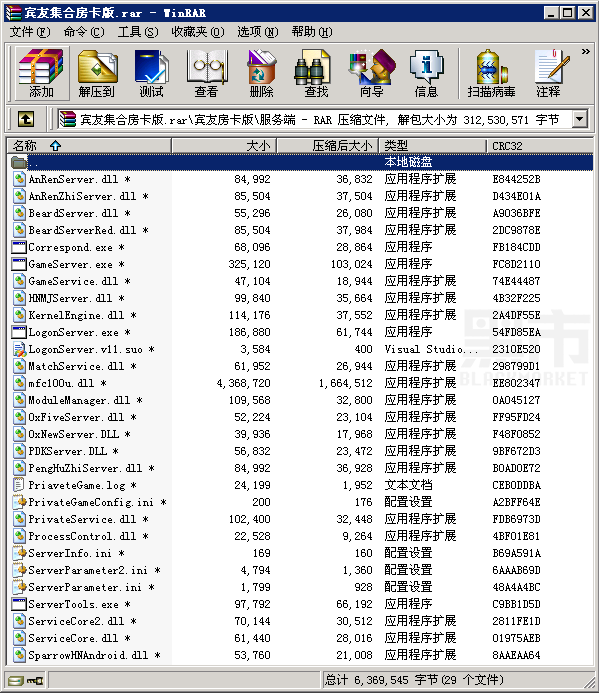The width and height of the screenshot is (599, 693).
Task: Click the drive icon in the status bar
Action: [17, 680]
